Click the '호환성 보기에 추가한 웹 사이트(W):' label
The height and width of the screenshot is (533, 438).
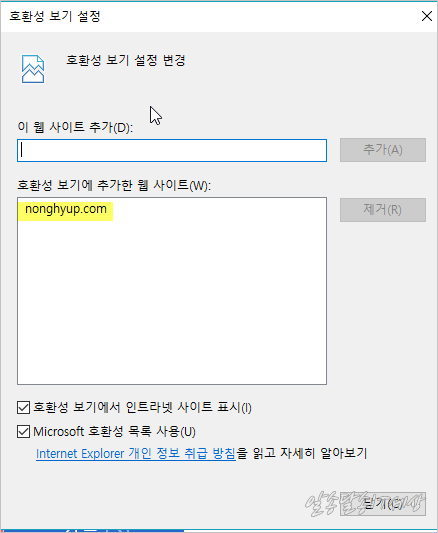tap(114, 185)
